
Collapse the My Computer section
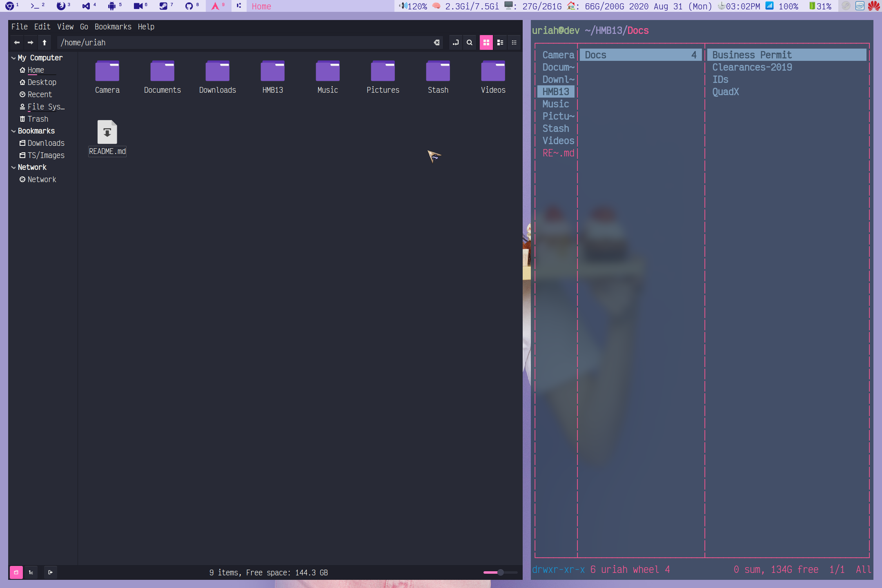coord(13,58)
